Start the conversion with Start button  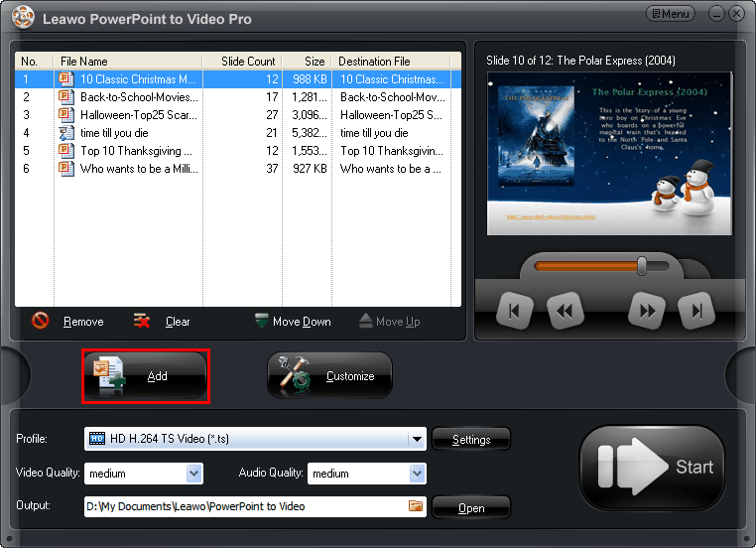653,467
